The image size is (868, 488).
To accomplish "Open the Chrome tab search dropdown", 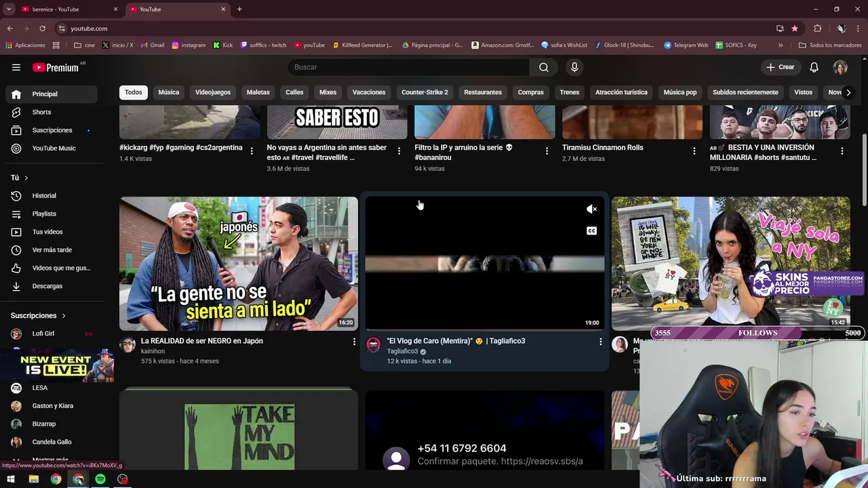I will point(9,9).
